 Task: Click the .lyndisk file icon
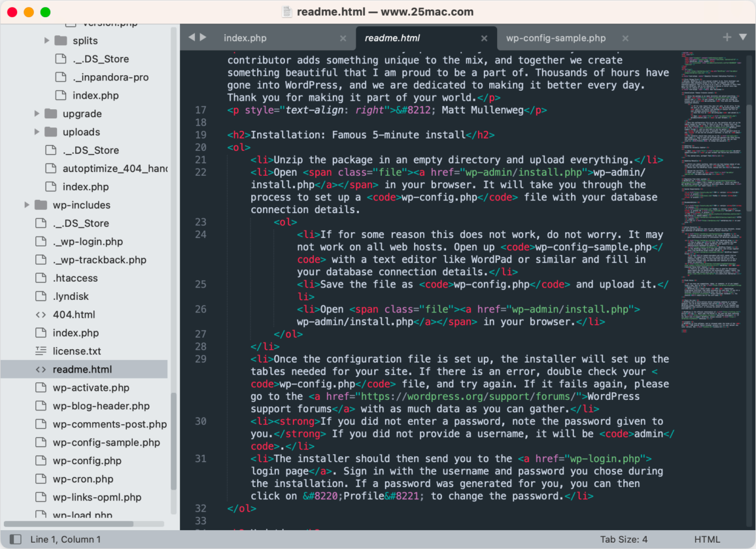pos(41,297)
